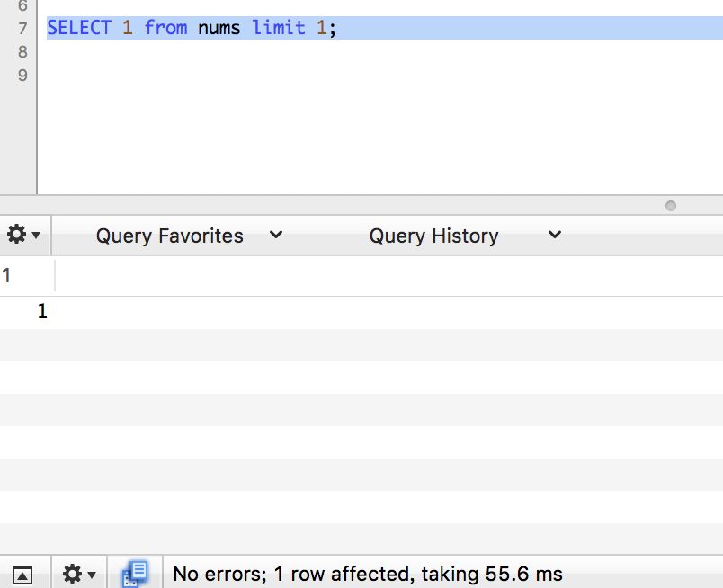Viewport: 723px width, 588px height.
Task: Place cursor on empty editor line 8
Action: click(360, 52)
